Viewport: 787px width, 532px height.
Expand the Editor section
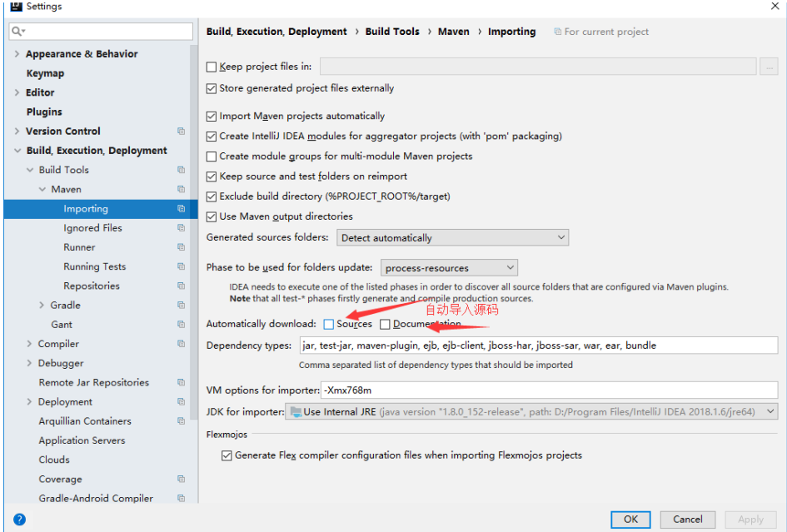point(17,92)
